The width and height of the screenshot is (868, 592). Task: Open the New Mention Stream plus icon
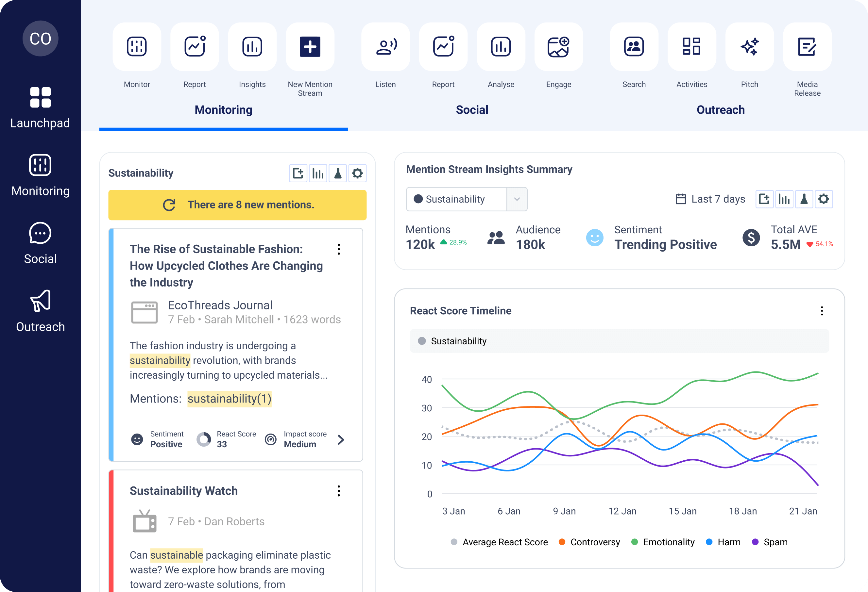point(310,47)
